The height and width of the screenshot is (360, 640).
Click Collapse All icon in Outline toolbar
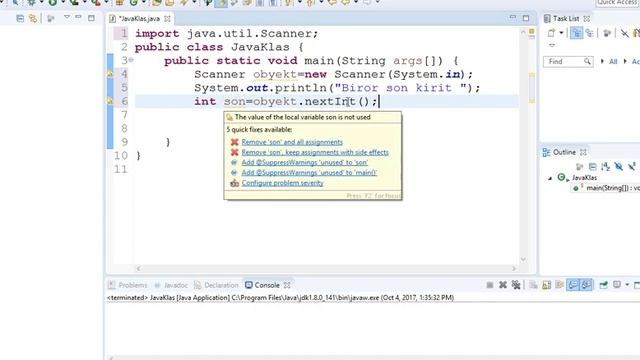click(x=592, y=167)
